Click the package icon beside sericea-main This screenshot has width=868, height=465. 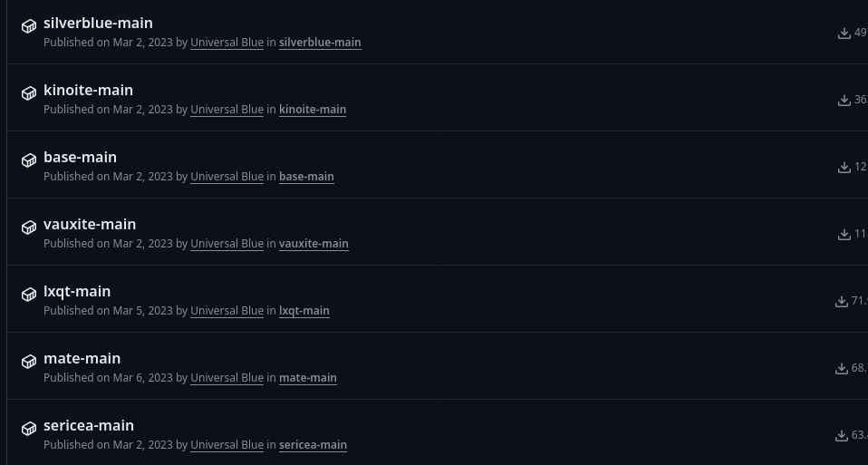click(29, 429)
